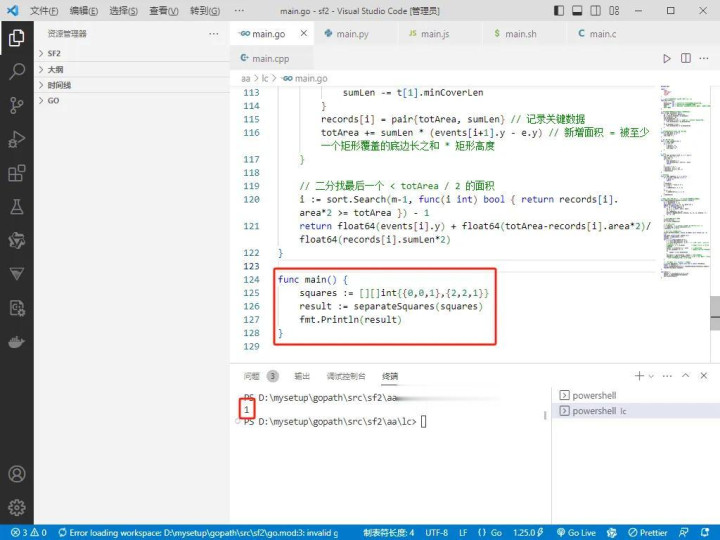Toggle the Go Live server
Viewport: 720px width, 540px height.
pos(577,533)
